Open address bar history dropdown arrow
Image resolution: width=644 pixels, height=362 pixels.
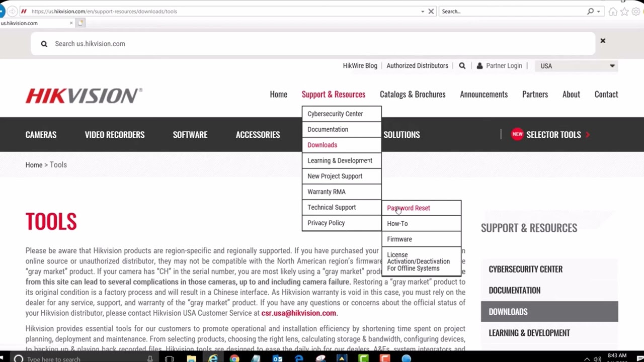pyautogui.click(x=423, y=12)
